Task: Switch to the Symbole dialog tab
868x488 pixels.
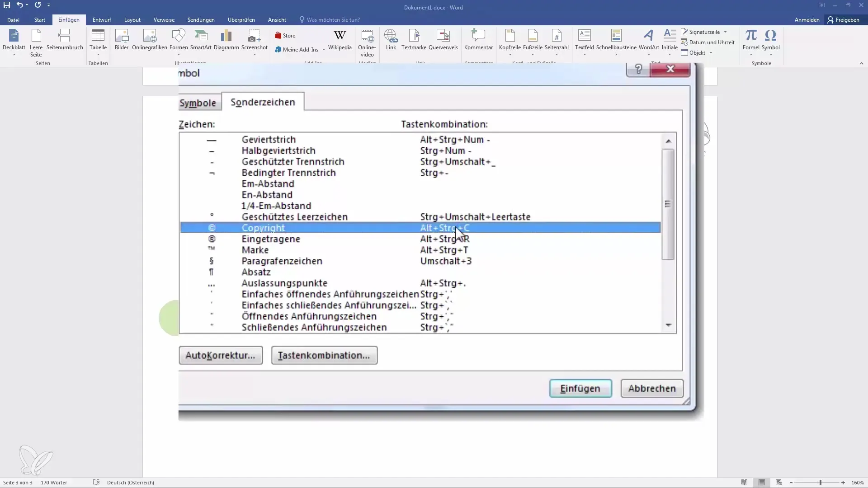Action: tap(198, 103)
